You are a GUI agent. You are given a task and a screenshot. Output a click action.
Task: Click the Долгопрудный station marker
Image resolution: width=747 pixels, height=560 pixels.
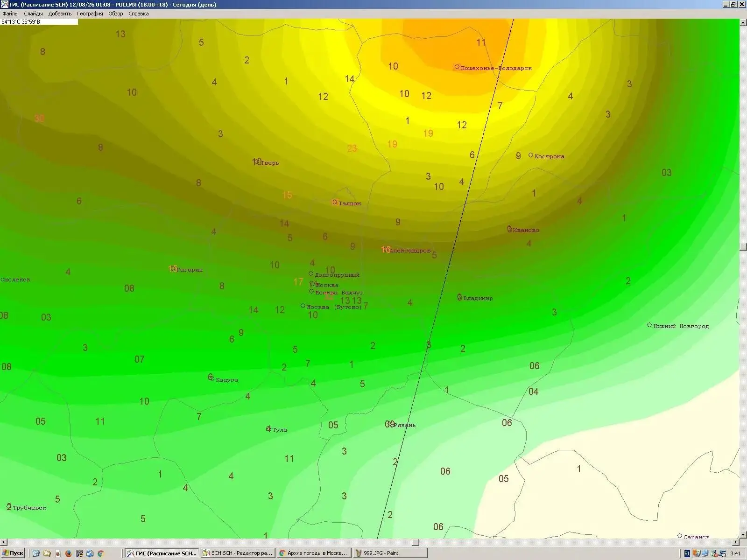coord(311,273)
